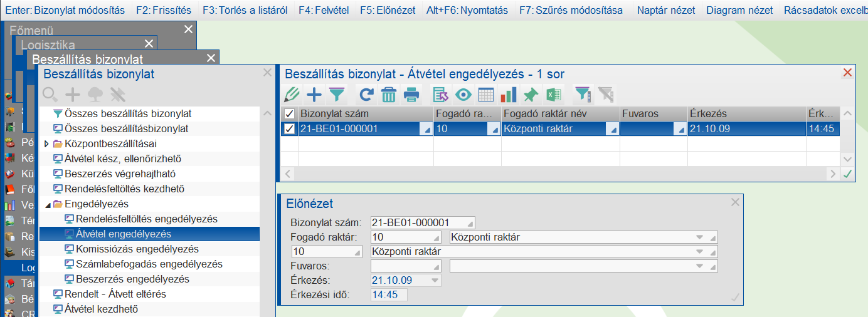This screenshot has width=868, height=317.
Task: Click the bar chart diagram icon
Action: pyautogui.click(x=509, y=95)
